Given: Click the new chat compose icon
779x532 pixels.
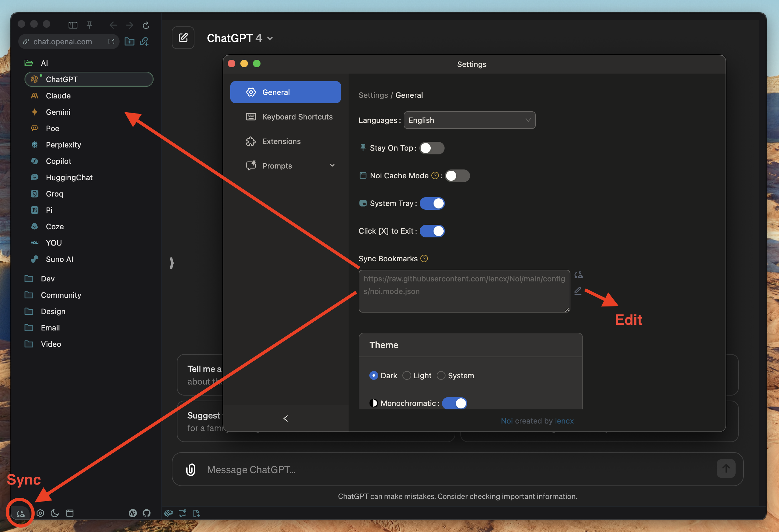Looking at the screenshot, I should pos(183,38).
